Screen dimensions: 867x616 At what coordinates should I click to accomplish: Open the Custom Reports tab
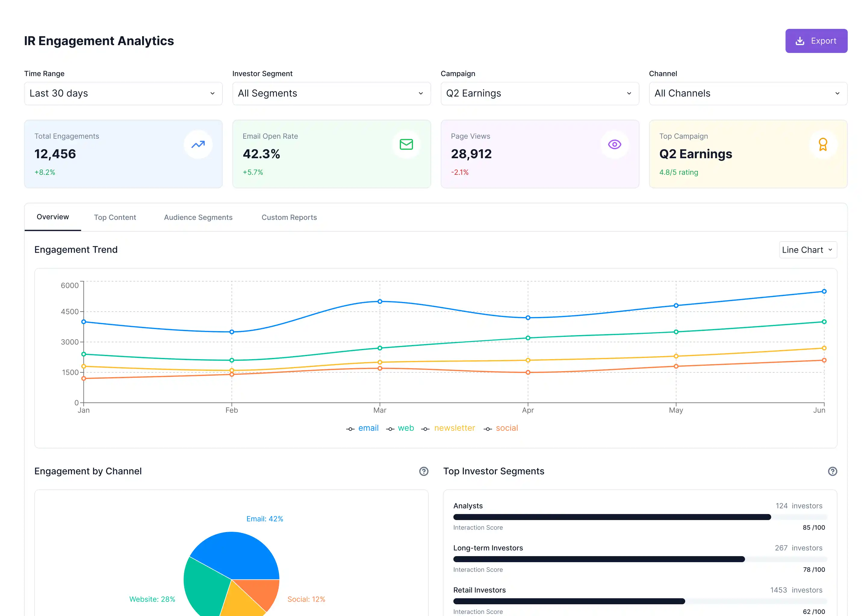[x=289, y=217]
